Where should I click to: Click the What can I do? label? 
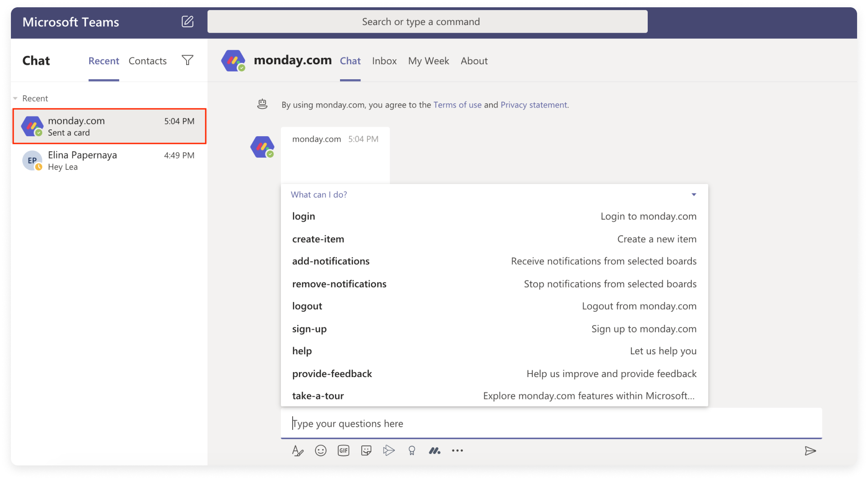[x=319, y=194]
